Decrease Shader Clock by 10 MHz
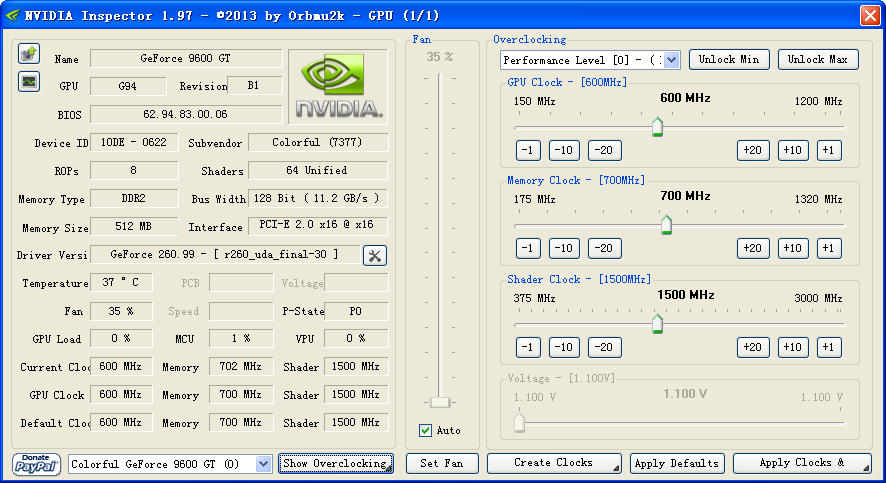The image size is (886, 483). tap(564, 347)
